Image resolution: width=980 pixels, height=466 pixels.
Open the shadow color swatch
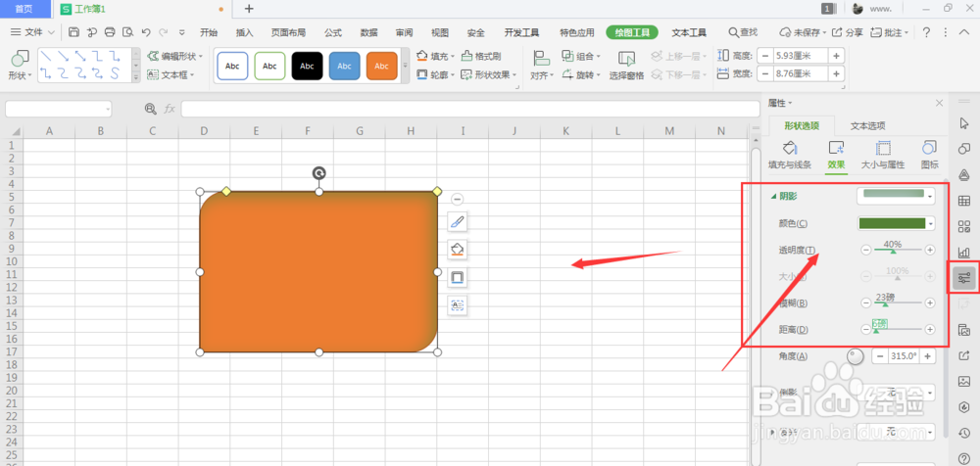click(x=896, y=223)
